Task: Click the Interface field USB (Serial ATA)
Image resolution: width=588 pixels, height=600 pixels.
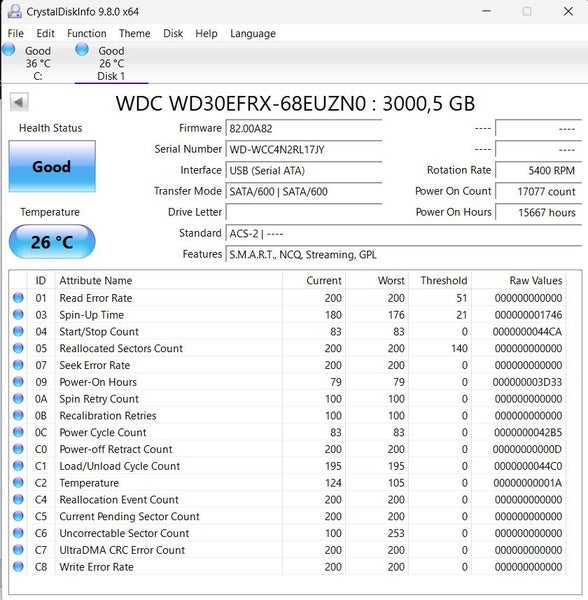Action: pyautogui.click(x=304, y=170)
